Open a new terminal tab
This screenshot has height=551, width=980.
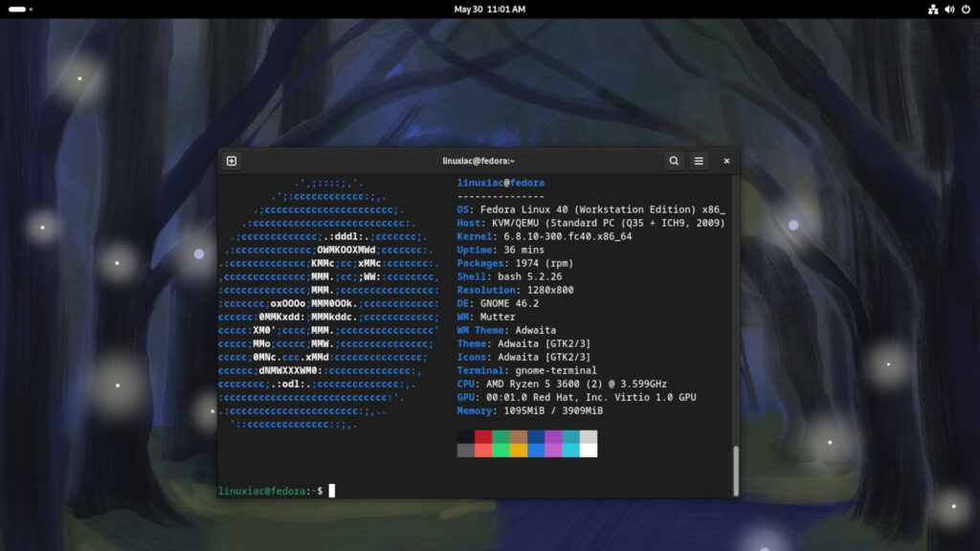coord(232,161)
